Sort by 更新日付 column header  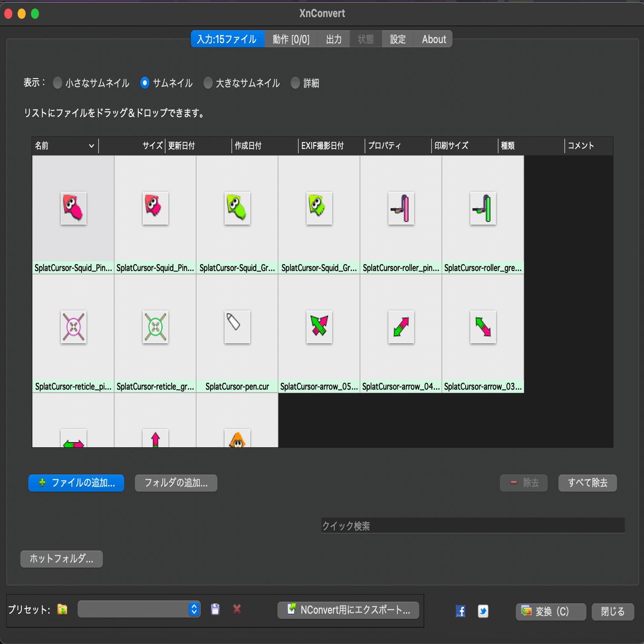tap(198, 146)
